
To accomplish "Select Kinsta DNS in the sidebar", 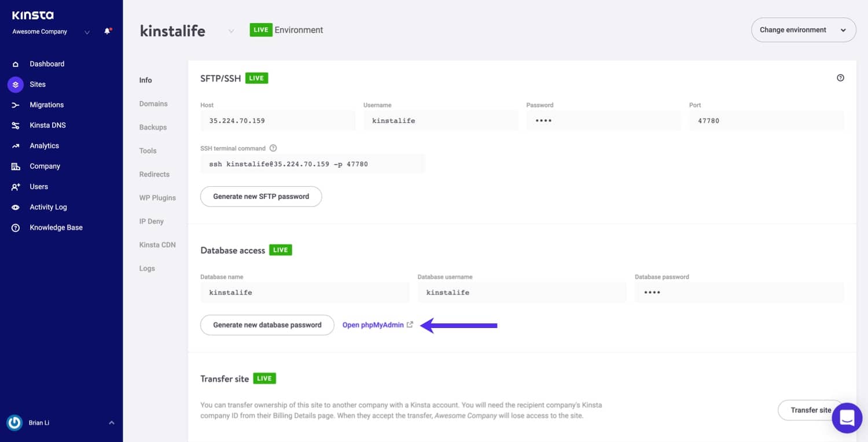I will tap(47, 126).
